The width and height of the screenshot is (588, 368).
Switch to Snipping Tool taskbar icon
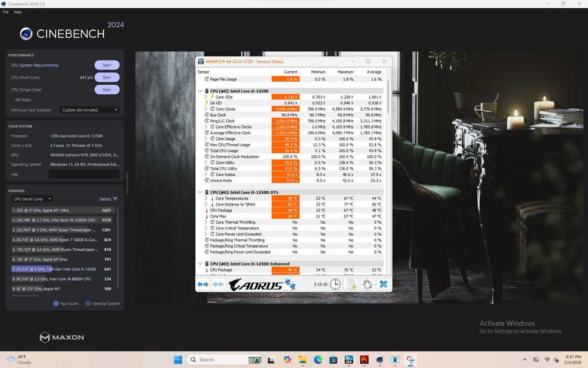click(x=410, y=360)
